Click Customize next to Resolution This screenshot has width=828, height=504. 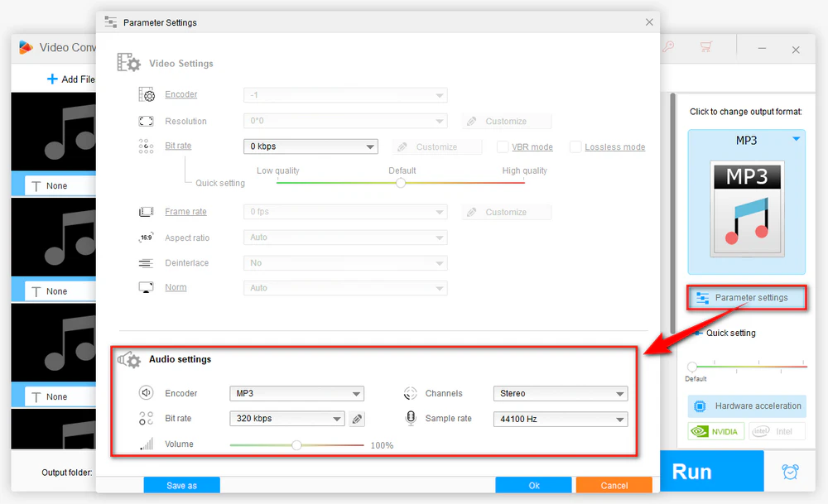point(507,121)
